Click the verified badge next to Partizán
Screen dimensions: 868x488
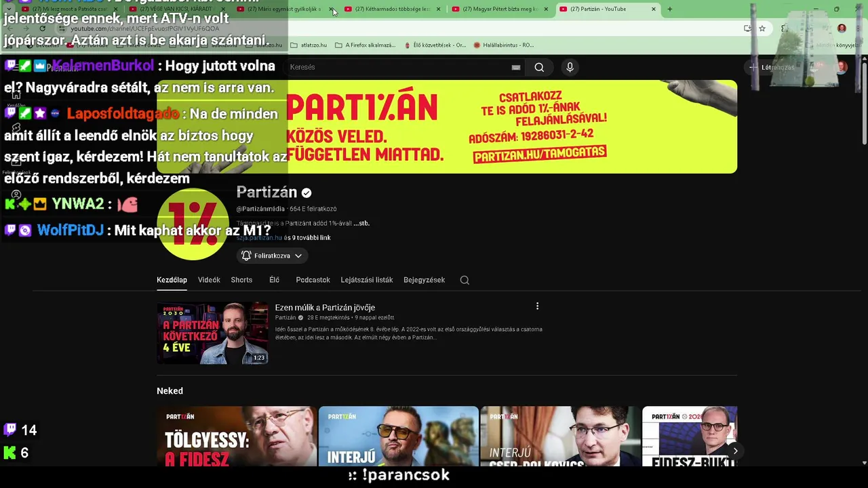307,192
